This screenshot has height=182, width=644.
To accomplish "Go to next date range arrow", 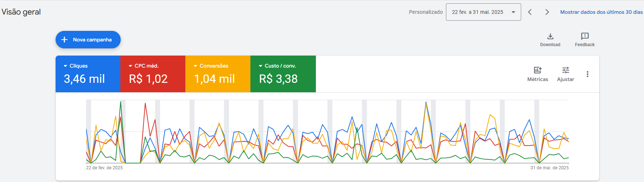I will pyautogui.click(x=547, y=12).
